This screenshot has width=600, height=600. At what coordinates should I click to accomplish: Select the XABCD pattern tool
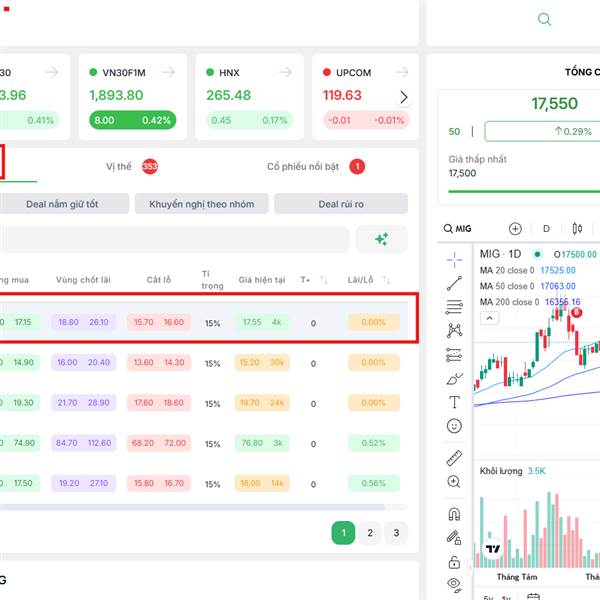point(454,330)
